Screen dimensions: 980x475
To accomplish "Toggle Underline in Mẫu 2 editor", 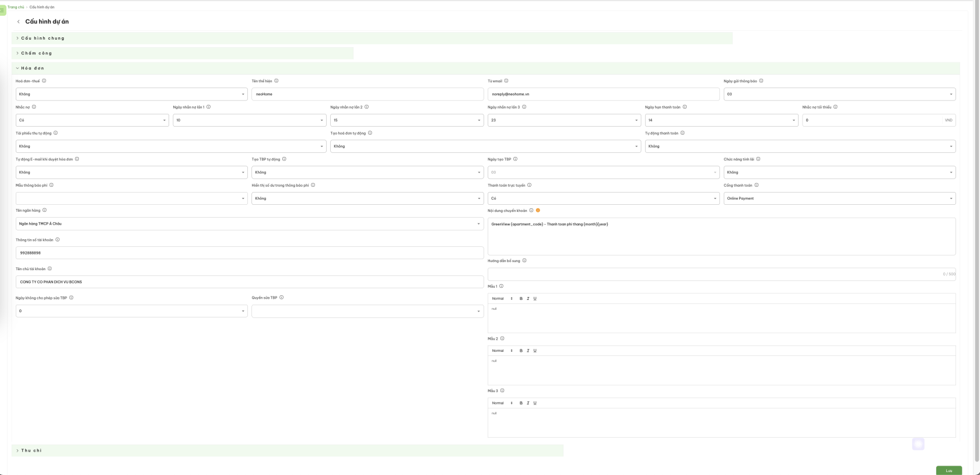I will (535, 351).
